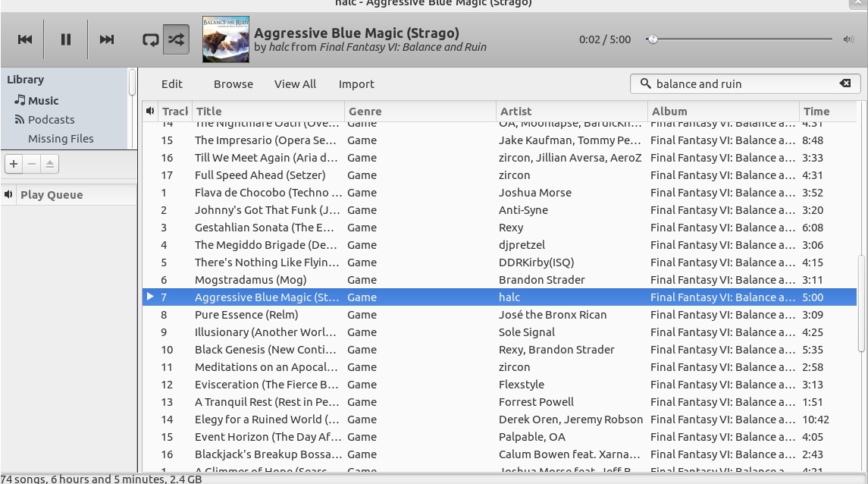Toggle the Browse view
Image resolution: width=868 pixels, height=484 pixels.
pos(233,84)
